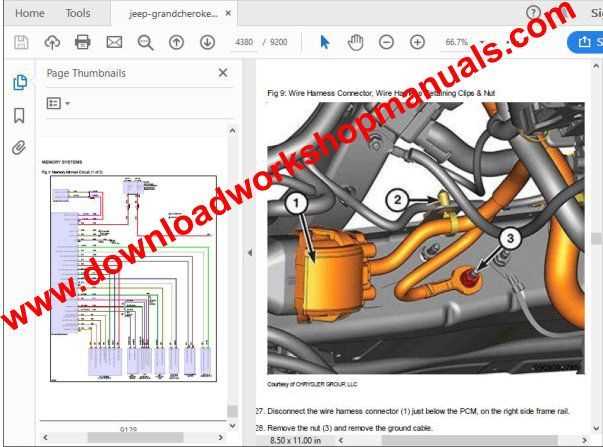Click the blue Share button
Image resolution: width=603 pixels, height=447 pixels.
click(x=585, y=42)
